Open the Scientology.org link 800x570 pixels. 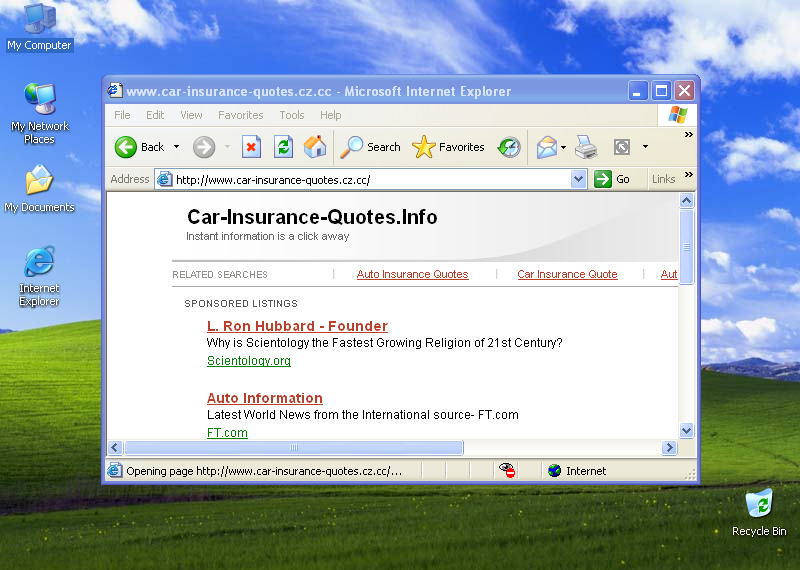tap(249, 361)
